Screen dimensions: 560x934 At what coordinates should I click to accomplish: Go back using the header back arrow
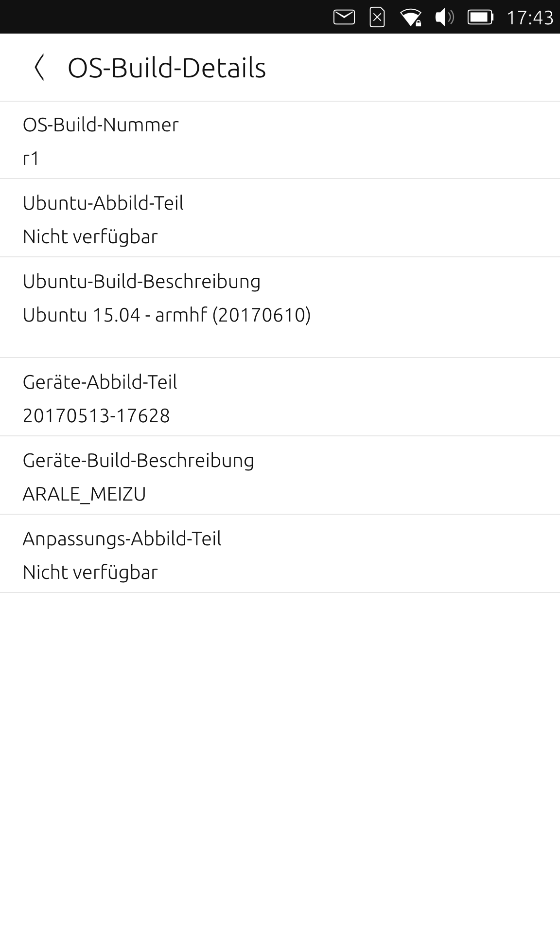39,68
